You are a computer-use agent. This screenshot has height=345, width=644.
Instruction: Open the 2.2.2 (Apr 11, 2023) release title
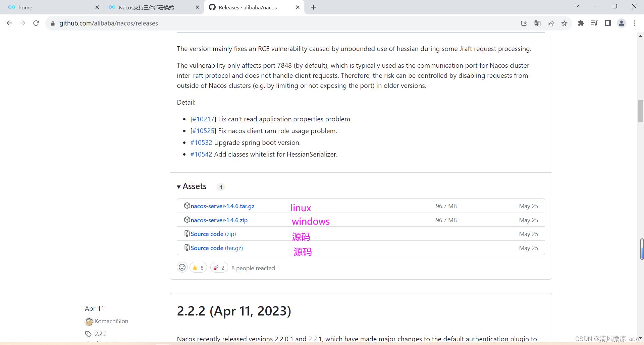(x=234, y=311)
